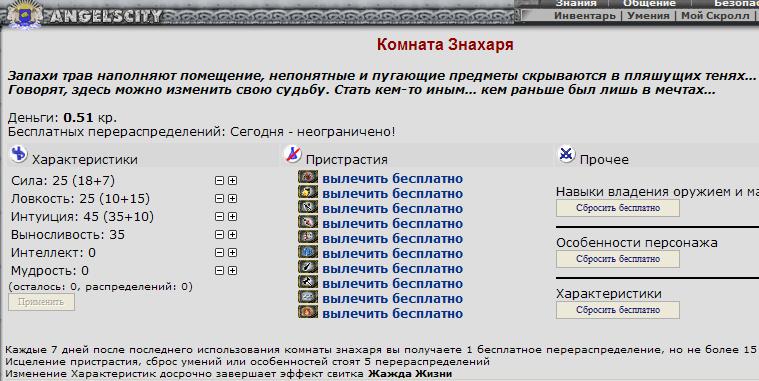Go to Инвентарь
759x381 pixels.
pos(584,15)
